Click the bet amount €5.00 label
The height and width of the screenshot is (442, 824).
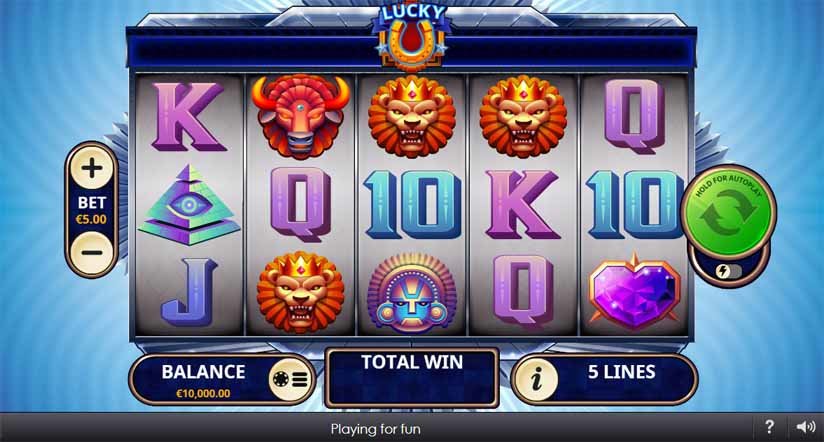[91, 219]
